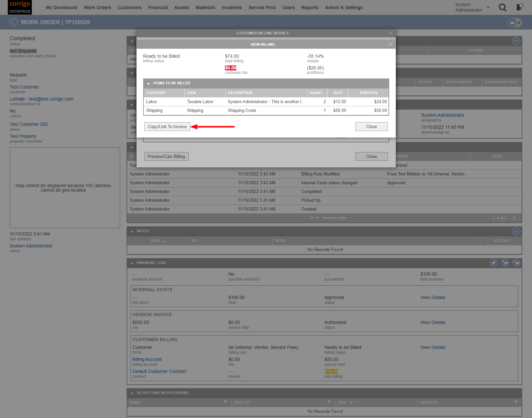
Task: Click the Copy/Link To Invoice button
Action: pos(167,126)
